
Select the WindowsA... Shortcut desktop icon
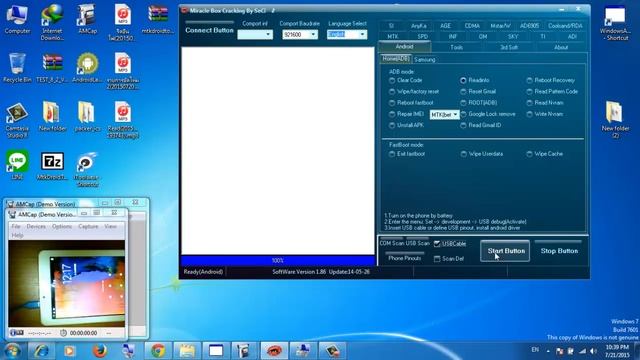point(614,24)
